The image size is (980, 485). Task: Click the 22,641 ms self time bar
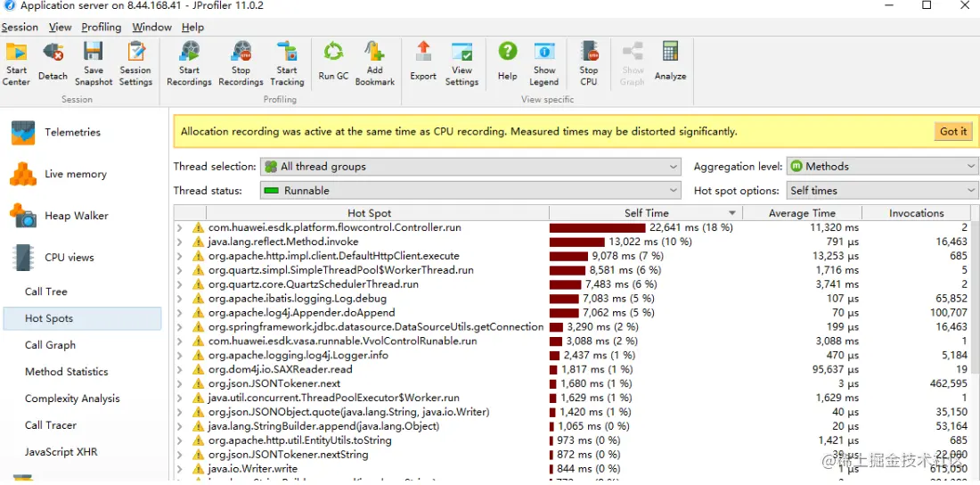click(x=598, y=228)
